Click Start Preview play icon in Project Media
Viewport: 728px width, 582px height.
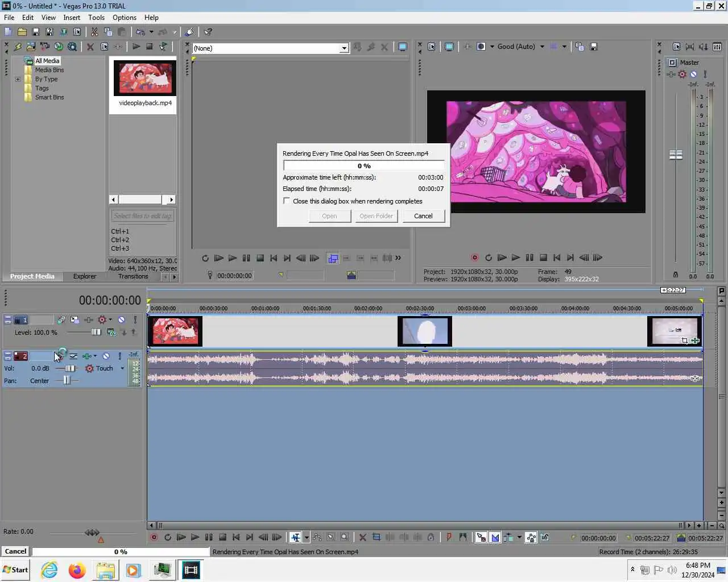coord(136,47)
